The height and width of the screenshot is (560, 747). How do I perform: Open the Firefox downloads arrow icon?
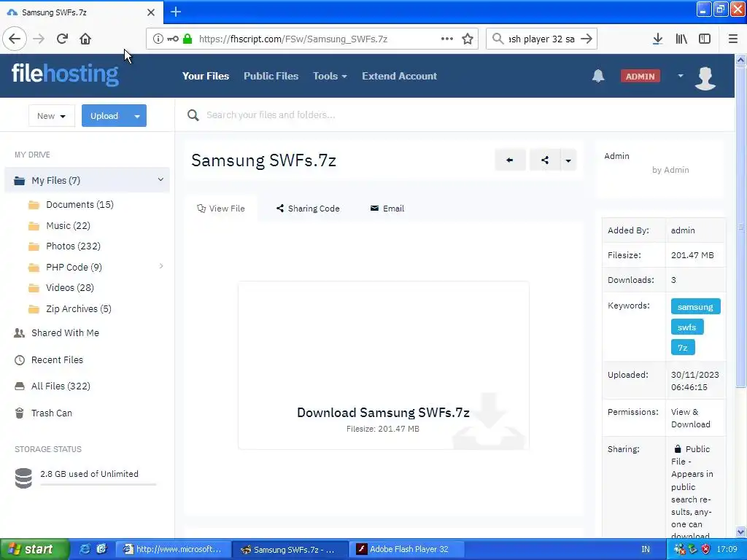(657, 39)
